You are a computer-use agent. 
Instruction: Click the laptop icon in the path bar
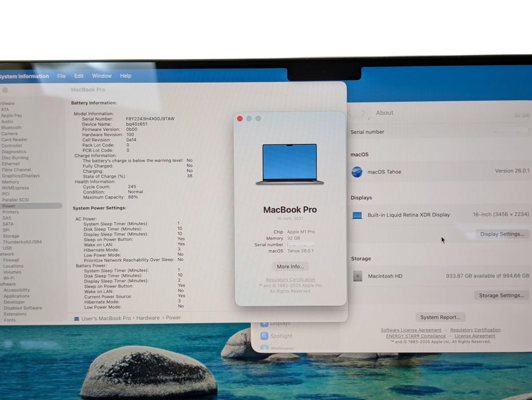point(77,319)
